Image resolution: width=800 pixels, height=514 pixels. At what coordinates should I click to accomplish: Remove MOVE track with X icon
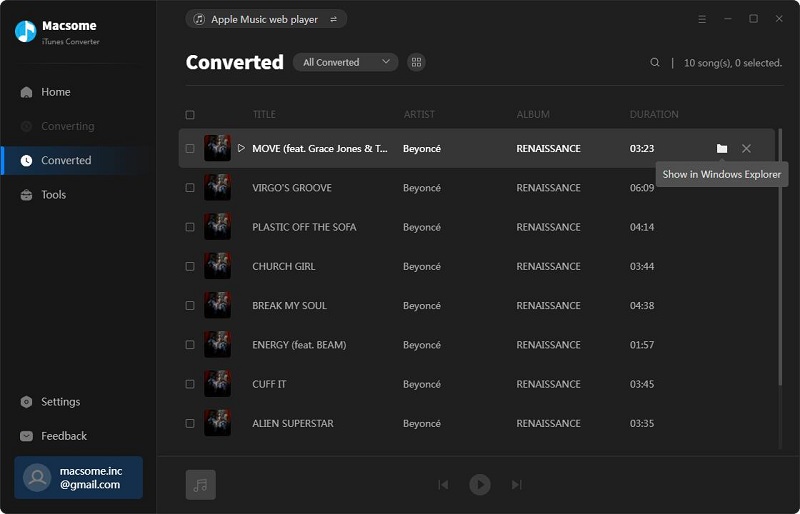pyautogui.click(x=746, y=149)
